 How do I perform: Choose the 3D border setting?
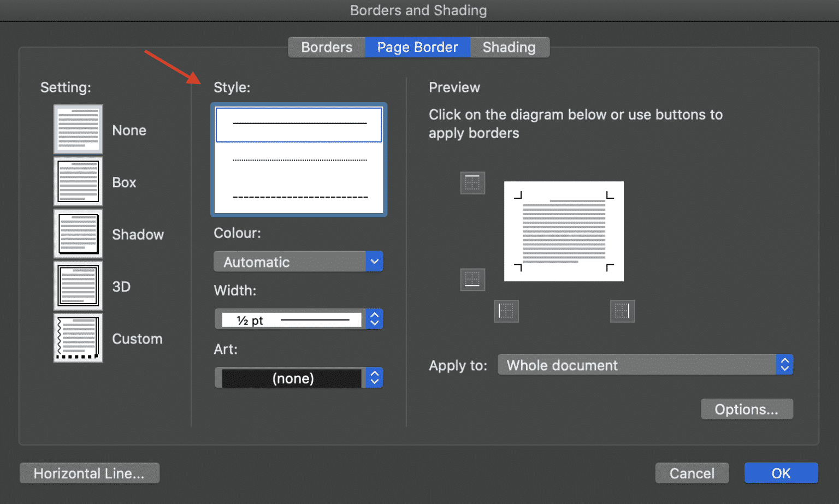point(78,286)
